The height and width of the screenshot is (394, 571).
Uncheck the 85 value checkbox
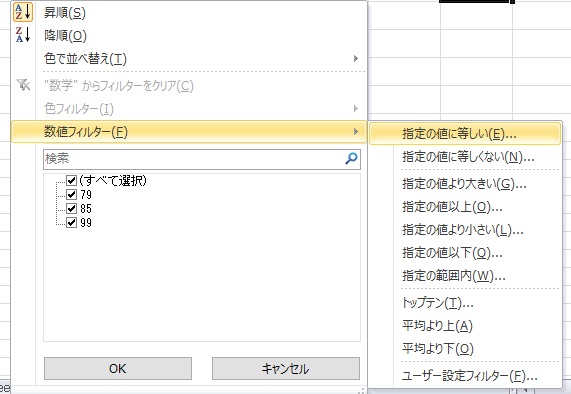(x=71, y=208)
